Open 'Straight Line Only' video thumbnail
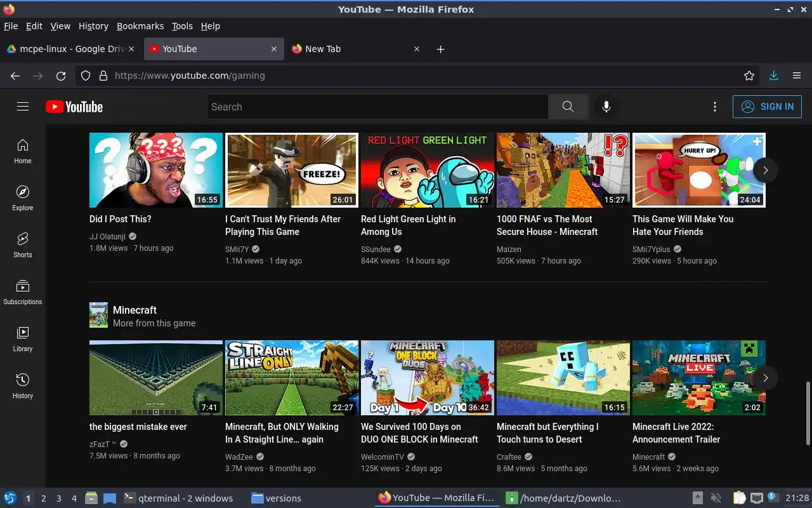Screen dimensions: 812x508 coord(292,378)
